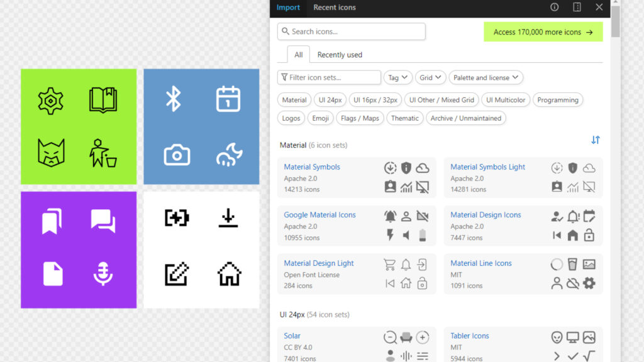Open the Solar icon set
The width and height of the screenshot is (644, 362).
tap(292, 336)
